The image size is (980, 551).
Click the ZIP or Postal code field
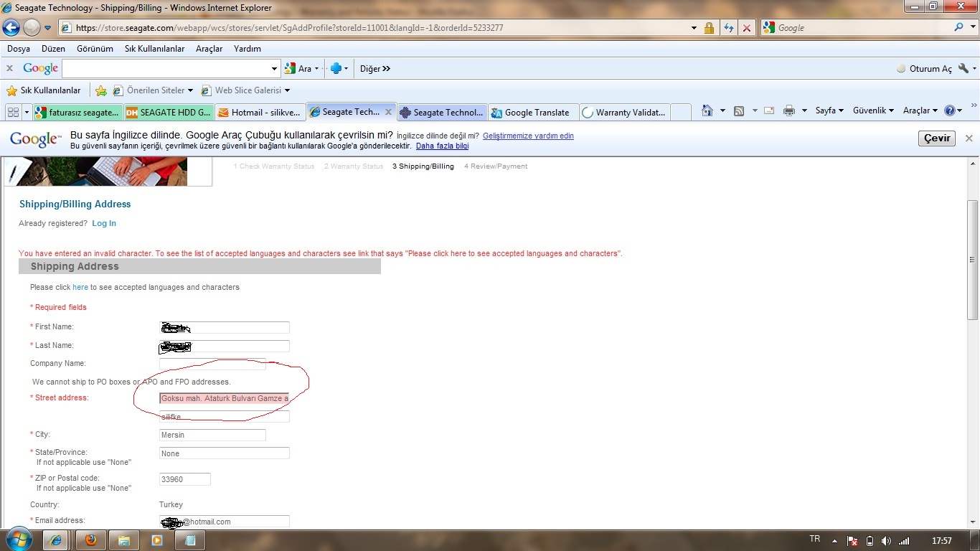(x=185, y=479)
